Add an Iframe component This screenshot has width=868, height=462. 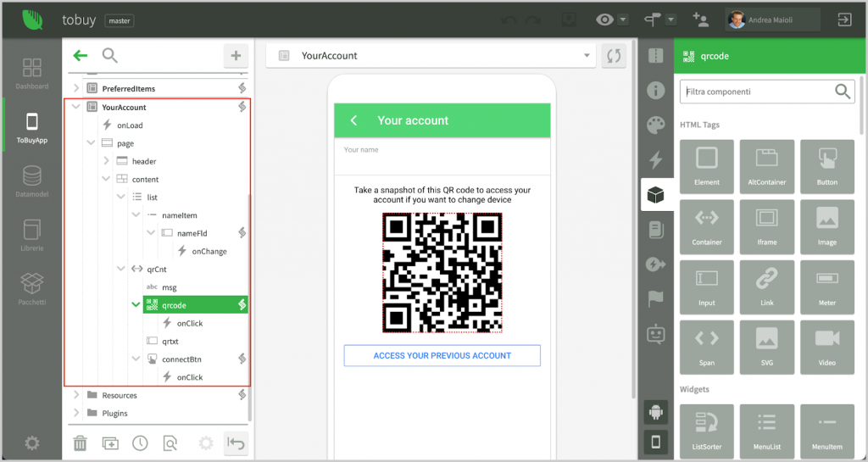tap(766, 227)
